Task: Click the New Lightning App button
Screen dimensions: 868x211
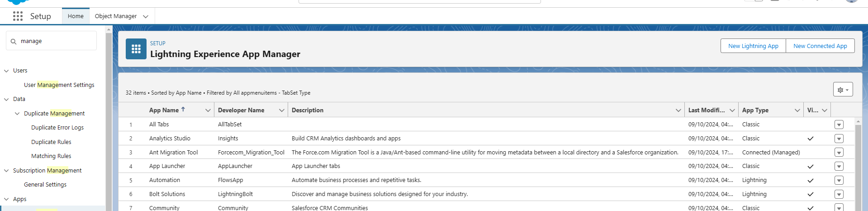Action: (x=753, y=46)
